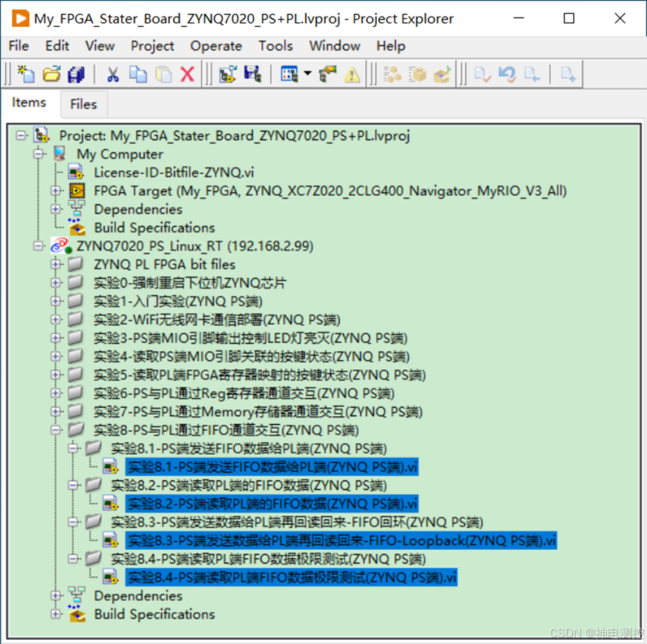This screenshot has height=644, width=647.
Task: Click the blue Undo Checkout arrow icon
Action: pyautogui.click(x=507, y=75)
